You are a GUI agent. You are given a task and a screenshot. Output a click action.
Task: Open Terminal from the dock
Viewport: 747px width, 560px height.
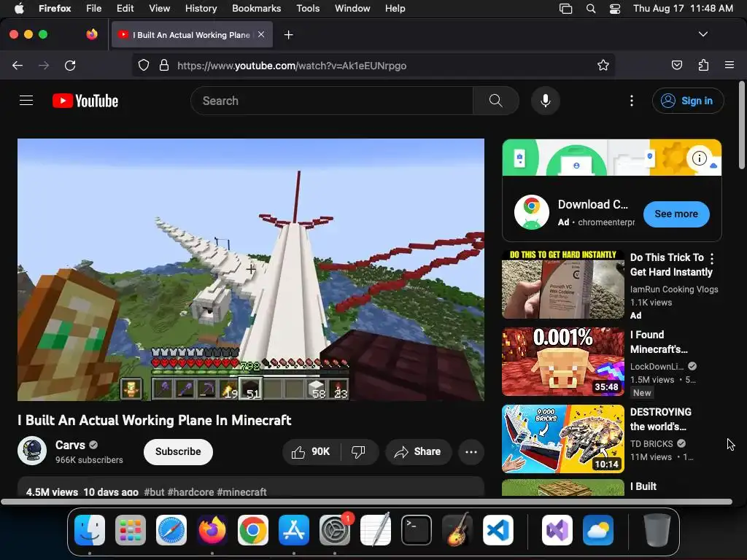[x=417, y=530]
